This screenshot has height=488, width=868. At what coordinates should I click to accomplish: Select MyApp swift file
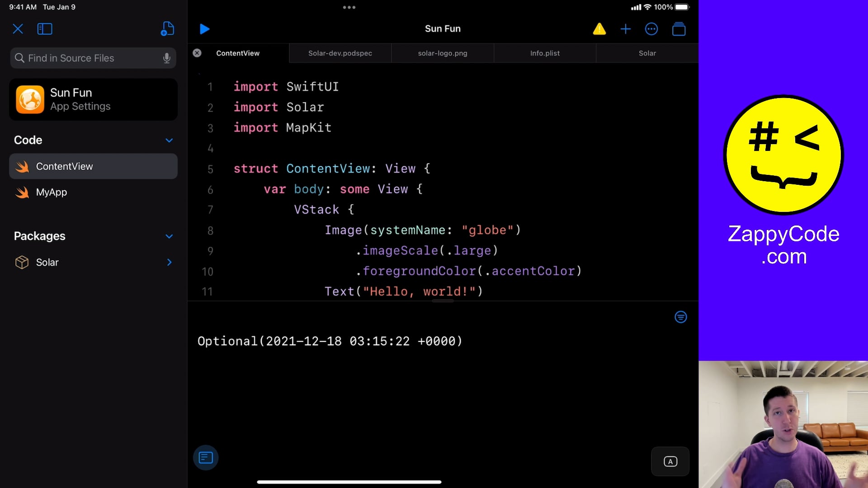click(x=93, y=192)
